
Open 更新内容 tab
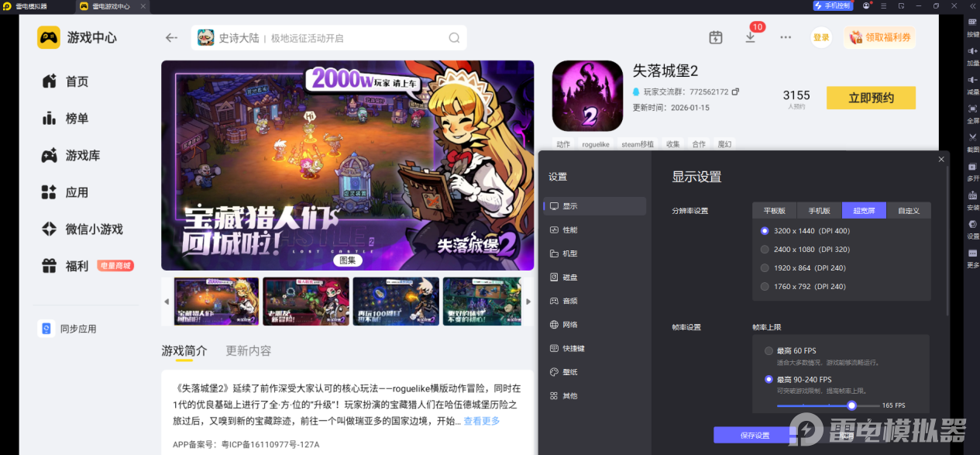pos(249,350)
